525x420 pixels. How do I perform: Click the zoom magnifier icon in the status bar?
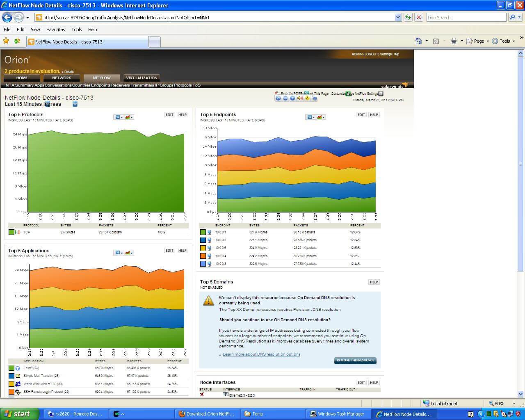(491, 403)
